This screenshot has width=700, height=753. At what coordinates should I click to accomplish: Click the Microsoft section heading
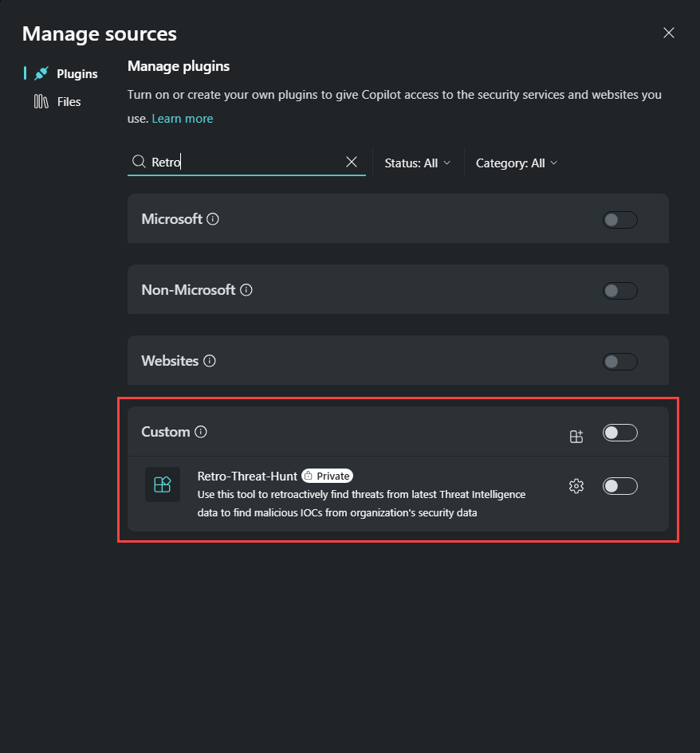tap(171, 219)
